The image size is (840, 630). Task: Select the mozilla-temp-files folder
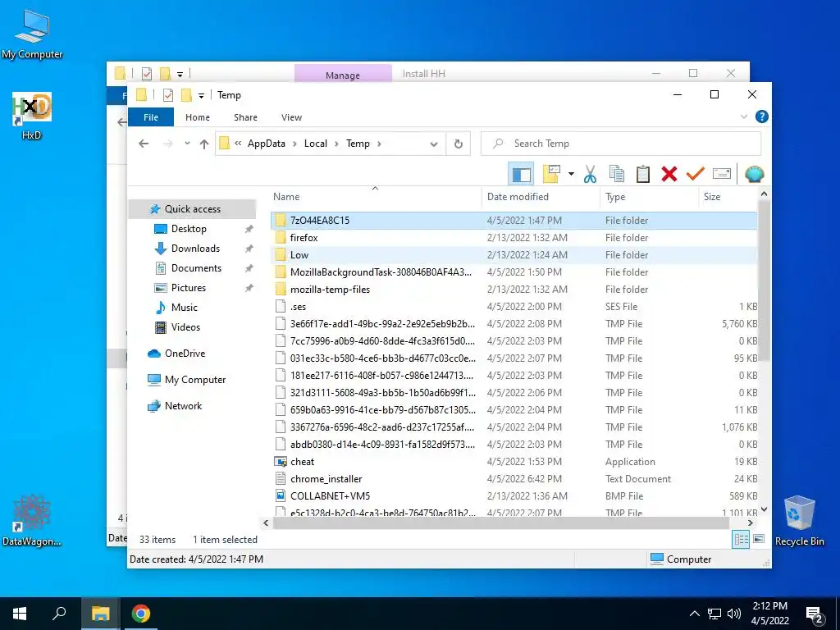click(514, 290)
